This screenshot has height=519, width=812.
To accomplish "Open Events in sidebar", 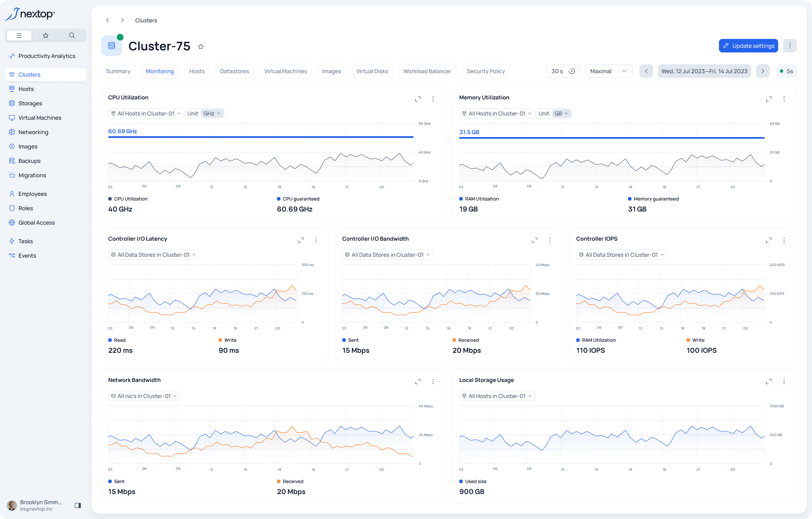I will 46,255.
